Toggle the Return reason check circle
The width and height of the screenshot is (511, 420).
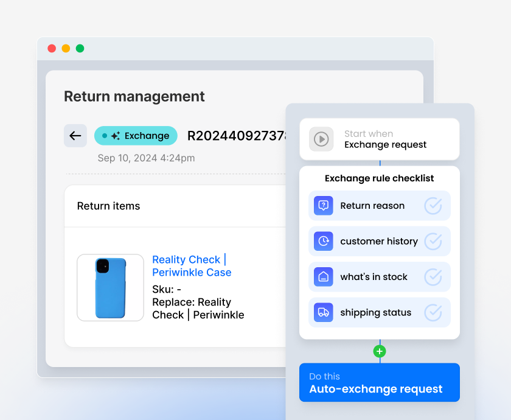pyautogui.click(x=433, y=206)
